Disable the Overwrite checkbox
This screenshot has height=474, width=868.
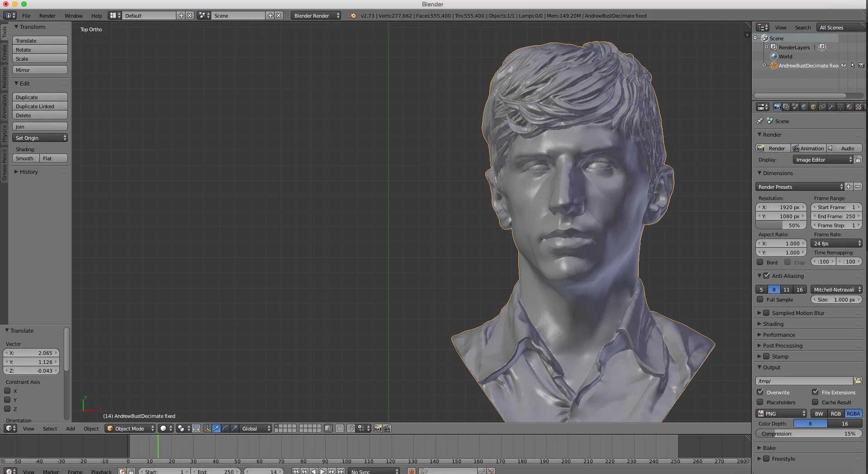tap(760, 392)
